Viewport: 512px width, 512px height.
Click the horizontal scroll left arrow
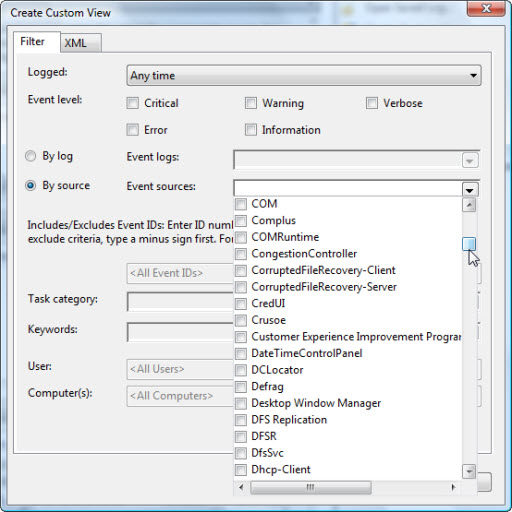coord(241,487)
